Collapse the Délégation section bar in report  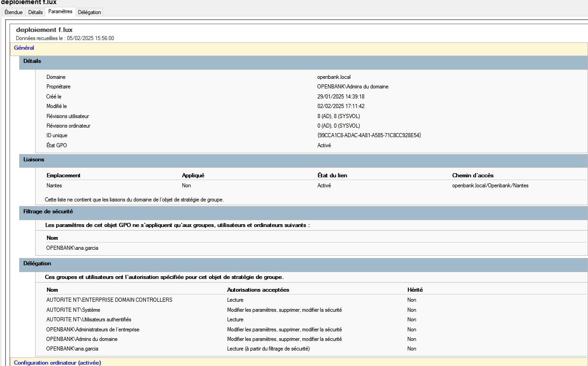(x=37, y=263)
